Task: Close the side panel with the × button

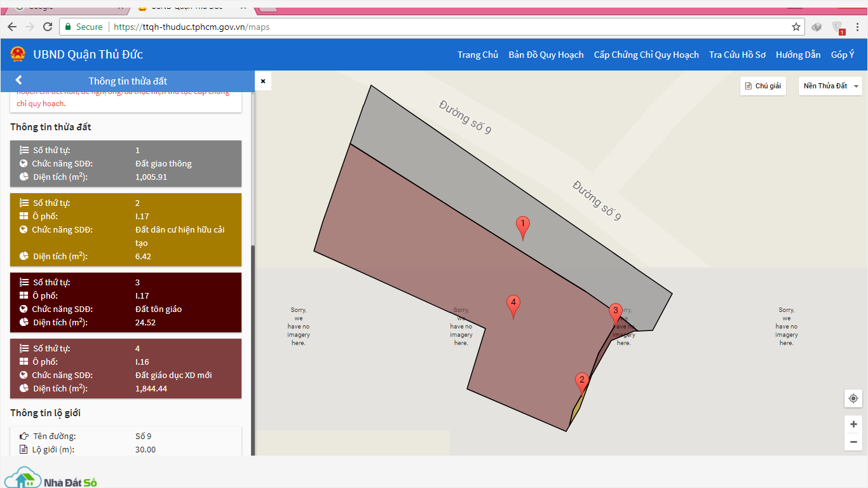Action: (263, 81)
